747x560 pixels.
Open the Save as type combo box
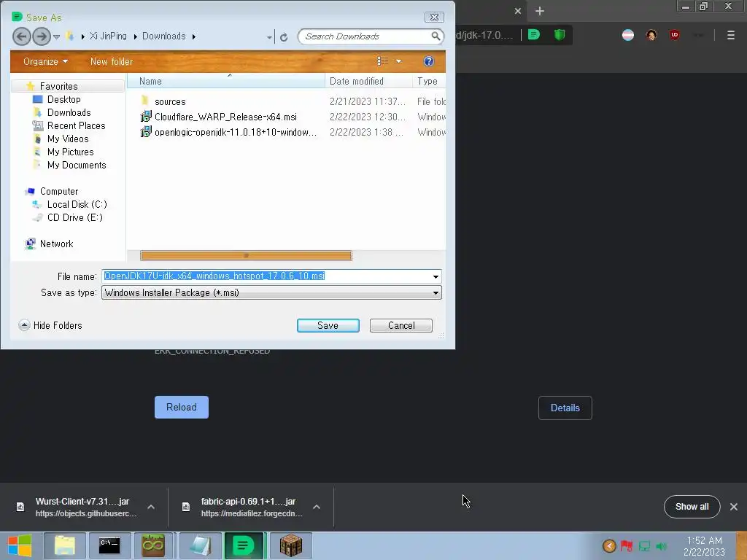271,292
